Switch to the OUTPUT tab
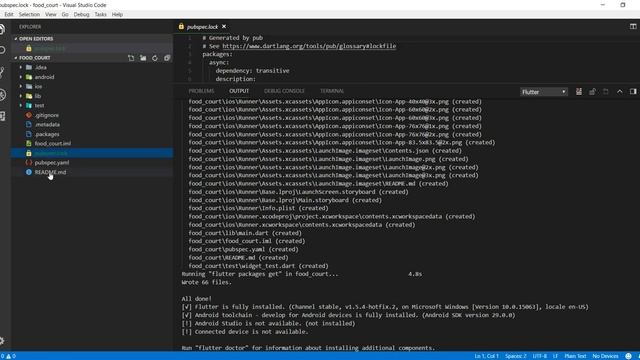The width and height of the screenshot is (640, 360). coord(239,91)
